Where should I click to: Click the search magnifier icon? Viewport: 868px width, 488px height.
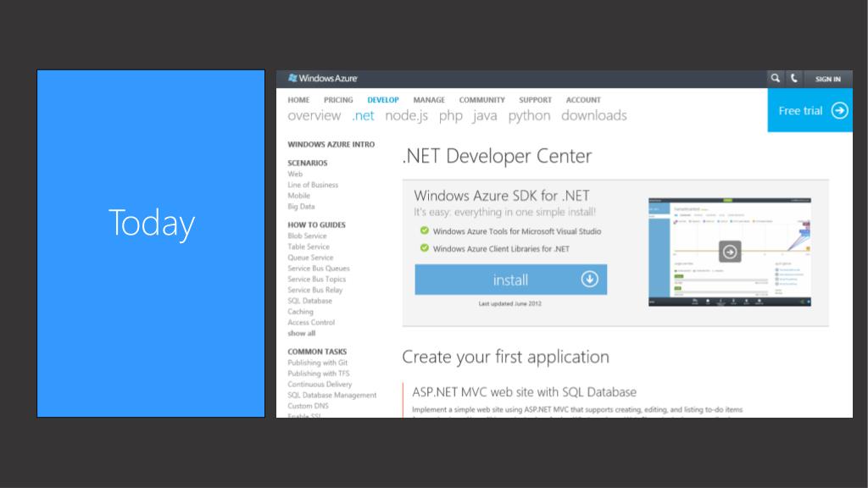775,79
